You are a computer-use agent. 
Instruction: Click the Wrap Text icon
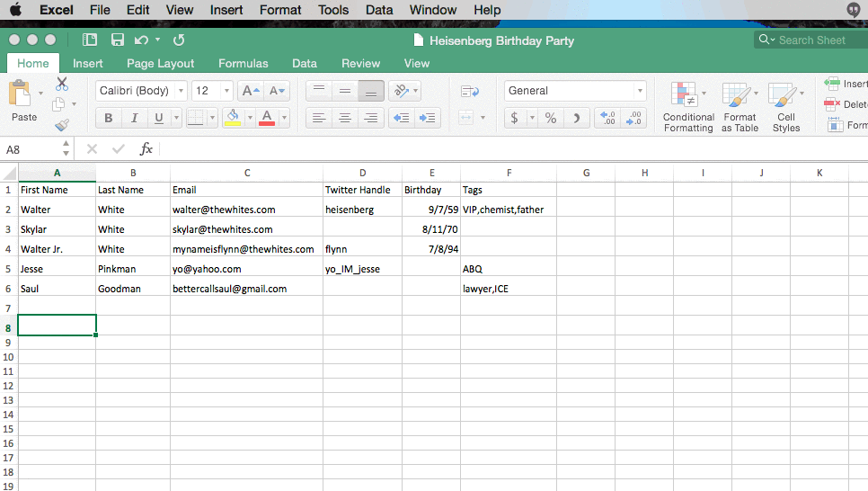pos(469,91)
